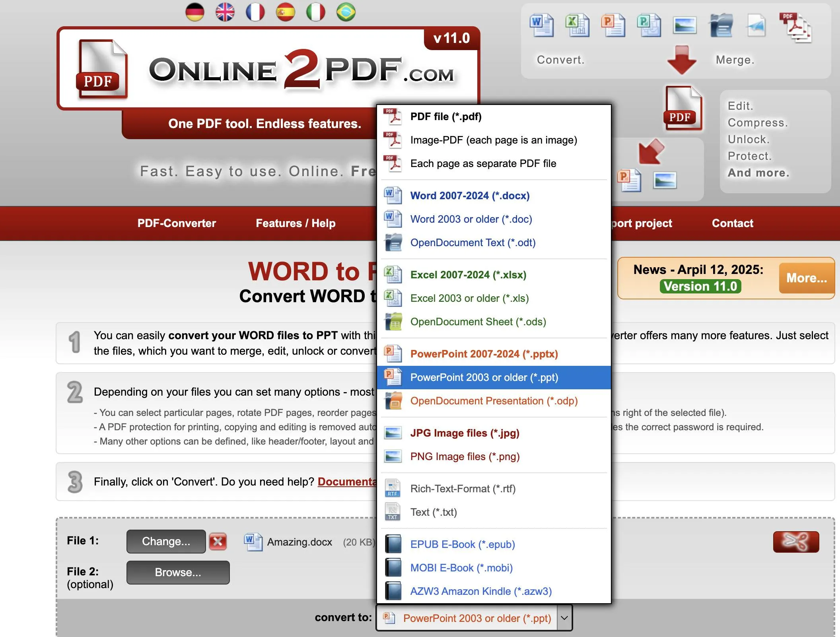The image size is (840, 637).
Task: Select EPUB E-Book (*.epub) format
Action: (x=462, y=544)
